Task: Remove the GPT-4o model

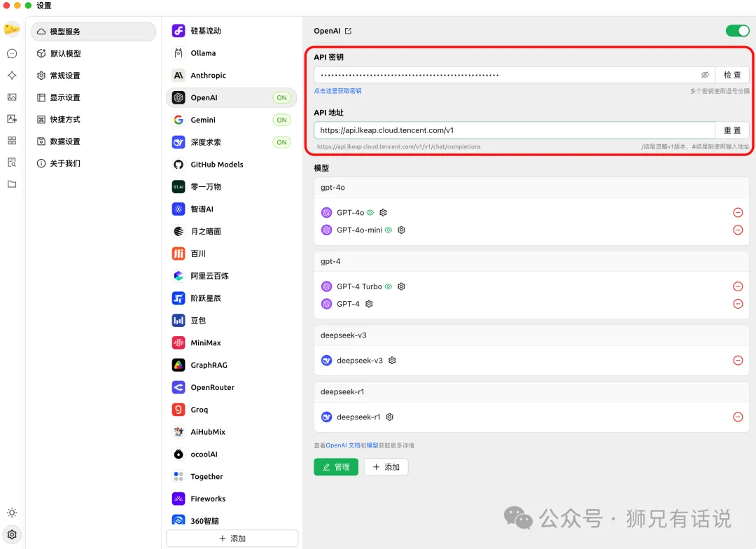Action: 738,212
